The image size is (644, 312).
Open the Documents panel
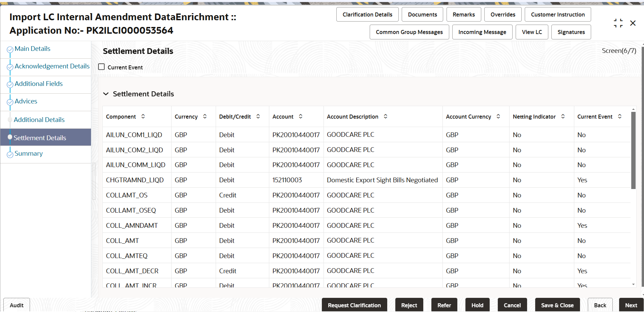click(422, 14)
